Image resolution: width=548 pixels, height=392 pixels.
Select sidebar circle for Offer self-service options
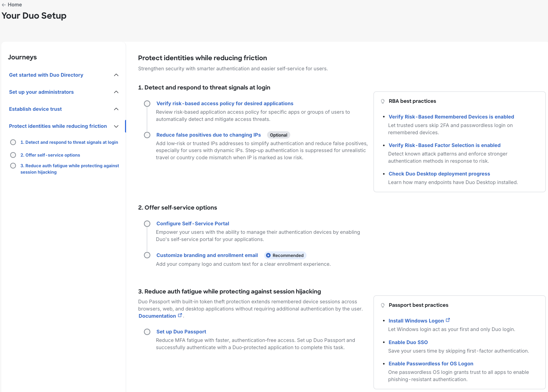(13, 155)
